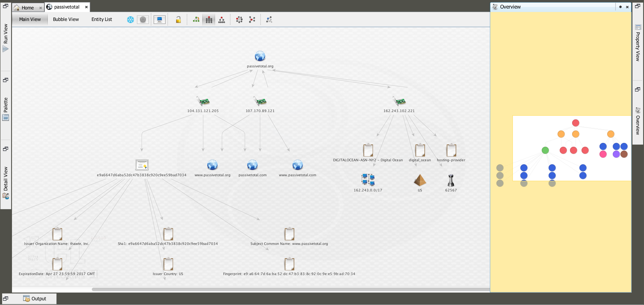Toggle the grey circle view mode button
This screenshot has width=644, height=305.
[143, 19]
